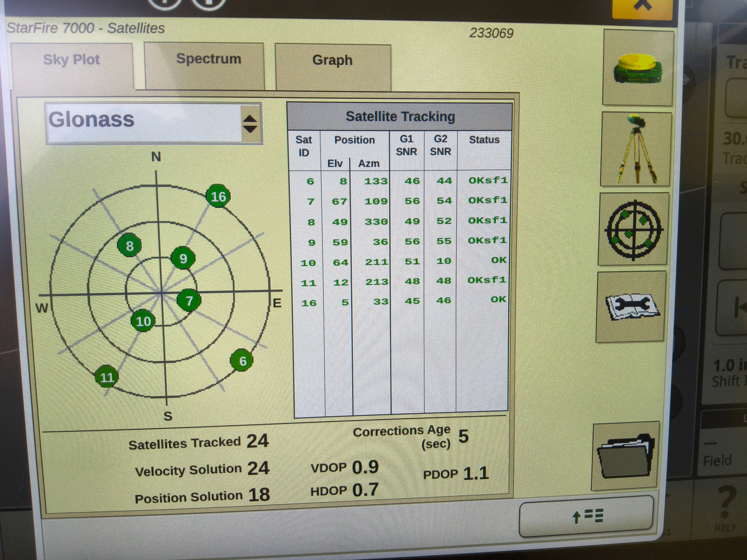Screen dimensions: 747x560
Task: Click the Azm column header
Action: point(369,163)
